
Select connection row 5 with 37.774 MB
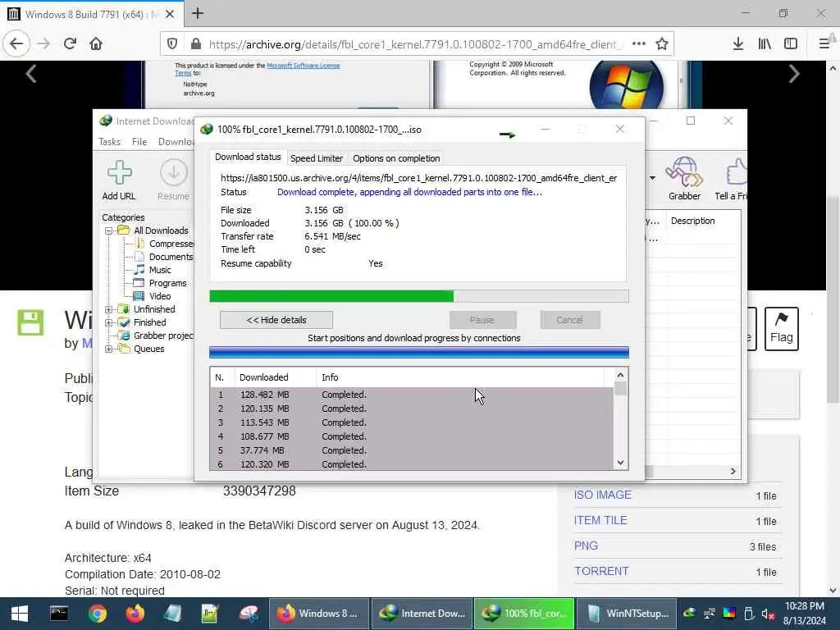(412, 450)
